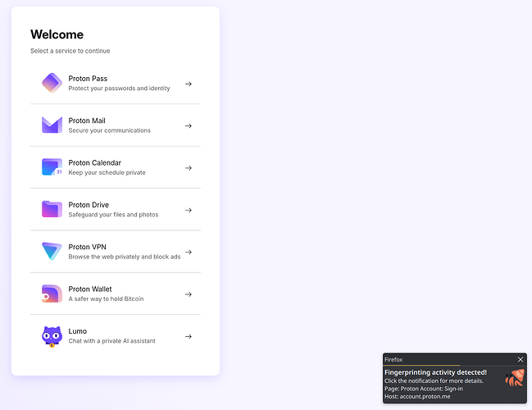
Task: Choose the Proton Wallet text label
Action: click(x=90, y=289)
